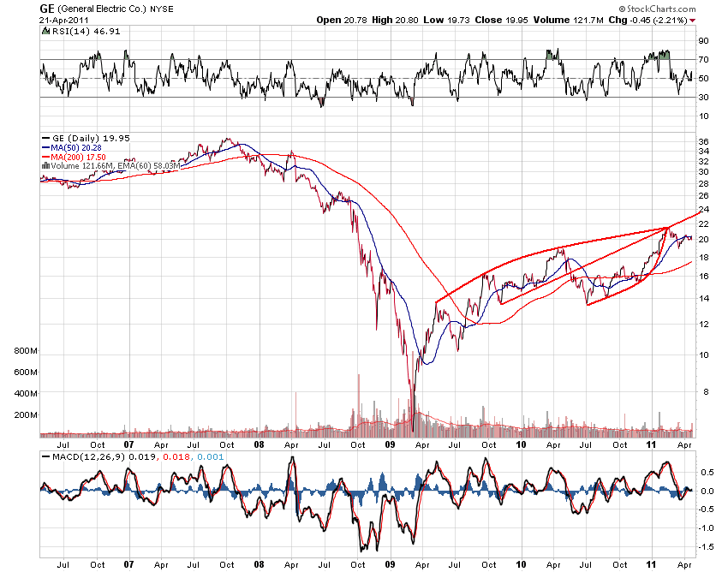Click the RSI axis label '70'
The width and height of the screenshot is (728, 572).
pos(703,59)
